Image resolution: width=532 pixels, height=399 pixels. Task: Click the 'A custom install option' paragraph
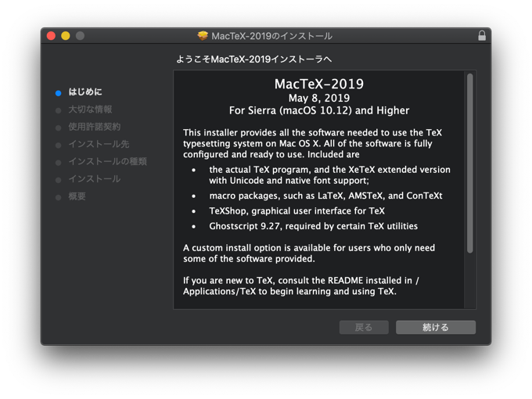309,253
